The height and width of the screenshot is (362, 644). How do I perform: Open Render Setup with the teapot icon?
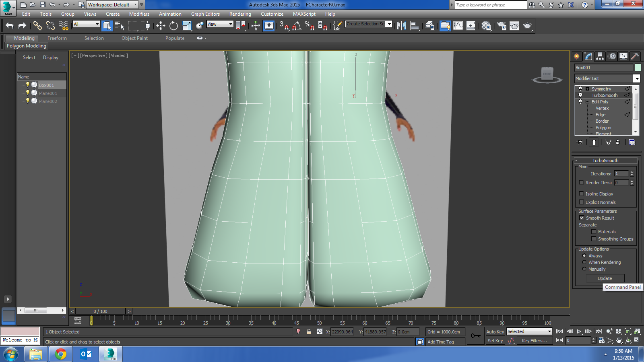pyautogui.click(x=502, y=25)
